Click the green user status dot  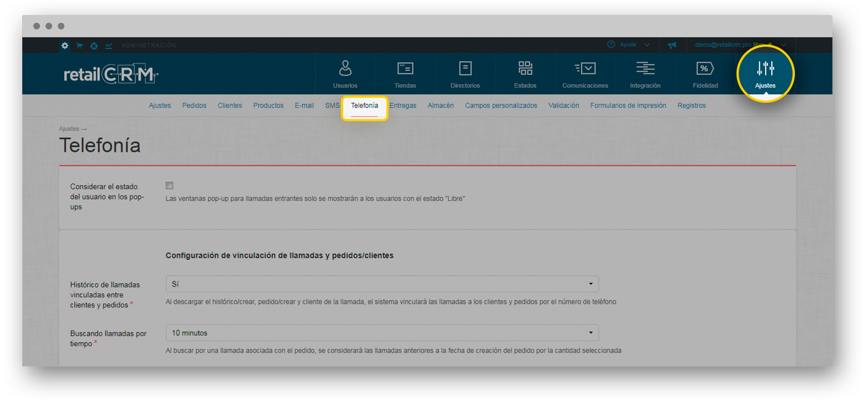coord(770,45)
